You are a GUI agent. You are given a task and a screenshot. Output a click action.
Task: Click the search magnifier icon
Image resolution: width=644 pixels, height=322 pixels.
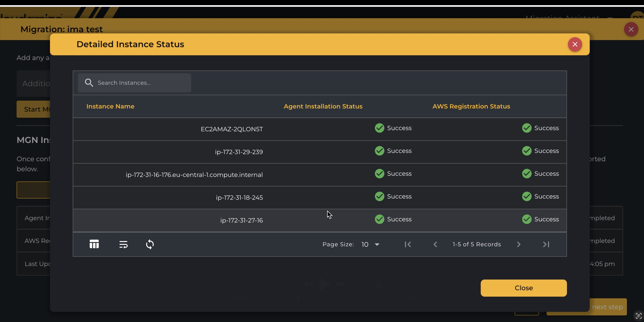89,83
